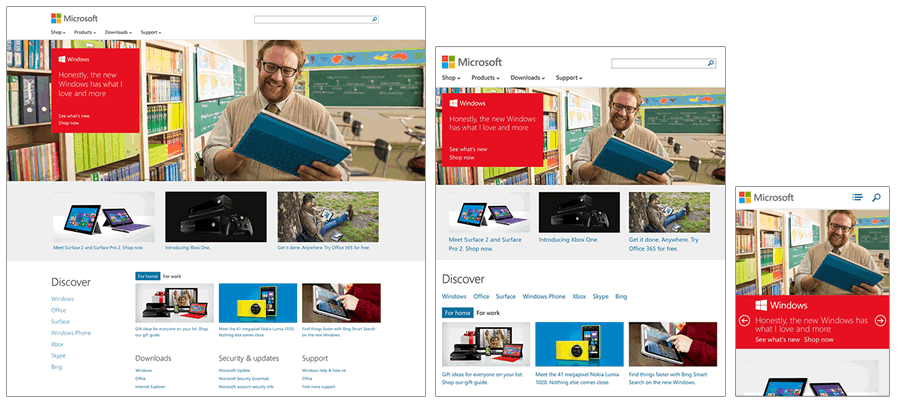Click Get it done Office 365 link on tablet-width page
This screenshot has height=405, width=900.
664,244
